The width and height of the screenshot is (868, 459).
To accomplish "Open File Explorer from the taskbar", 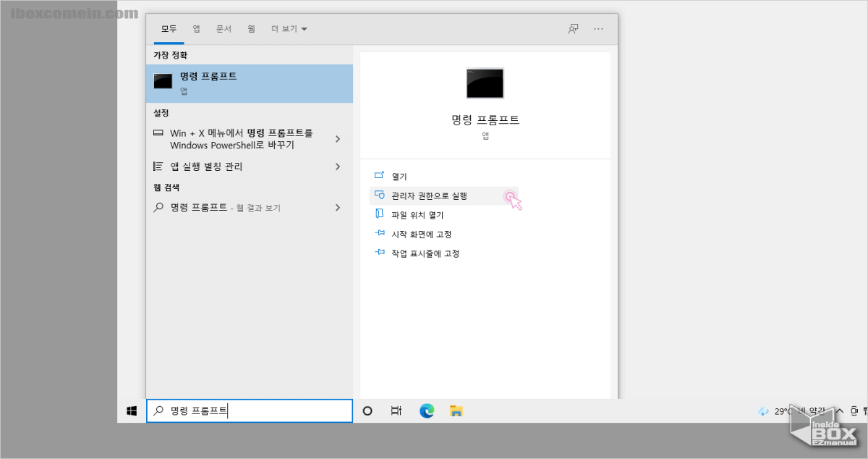I will click(456, 410).
